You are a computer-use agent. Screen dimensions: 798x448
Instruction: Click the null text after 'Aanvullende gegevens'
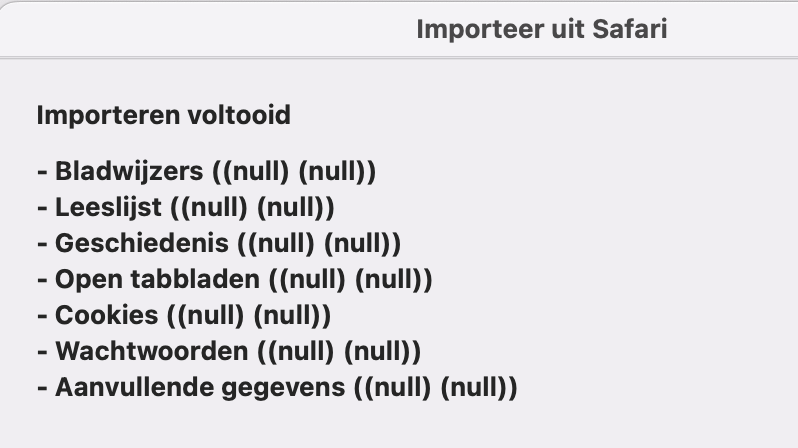pos(436,387)
